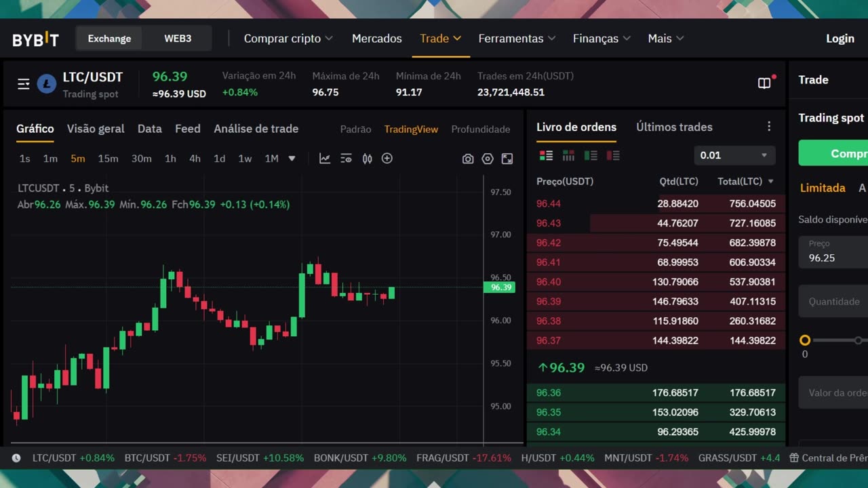Viewport: 868px width, 488px height.
Task: Select 4h timeframe
Action: point(195,159)
